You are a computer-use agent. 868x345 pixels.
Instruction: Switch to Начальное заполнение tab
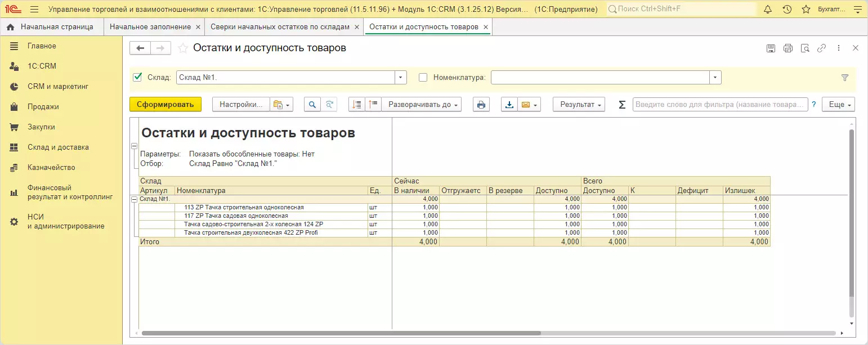coord(150,27)
